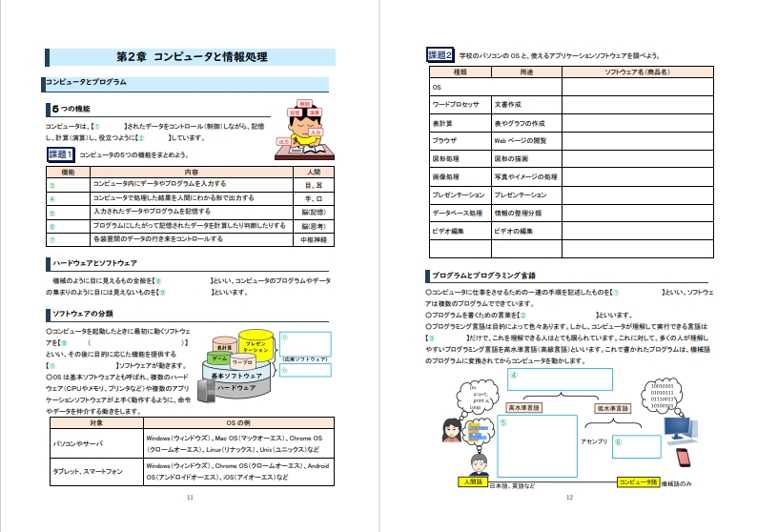The height and width of the screenshot is (532, 757).
Task: Click the heading プログラムとプログラミング言語
Action: pos(483,276)
